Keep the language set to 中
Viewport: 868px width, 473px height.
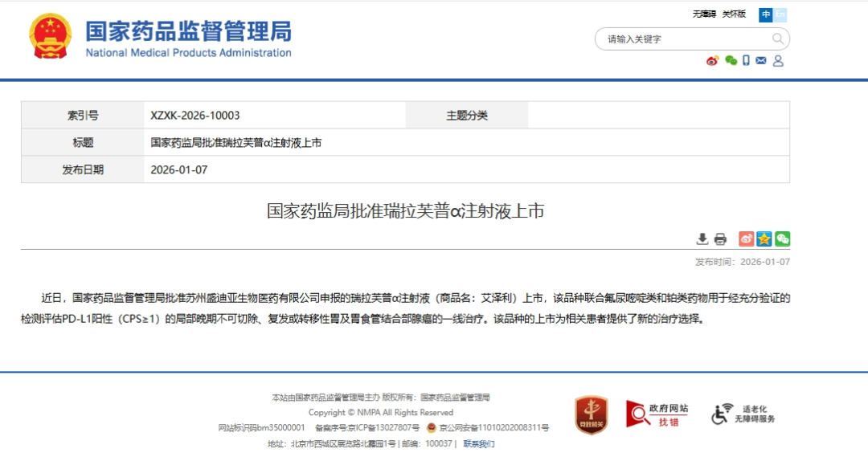[766, 14]
